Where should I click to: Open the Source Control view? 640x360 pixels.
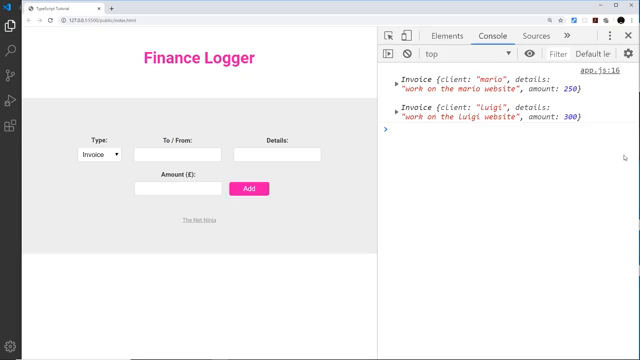coord(10,76)
